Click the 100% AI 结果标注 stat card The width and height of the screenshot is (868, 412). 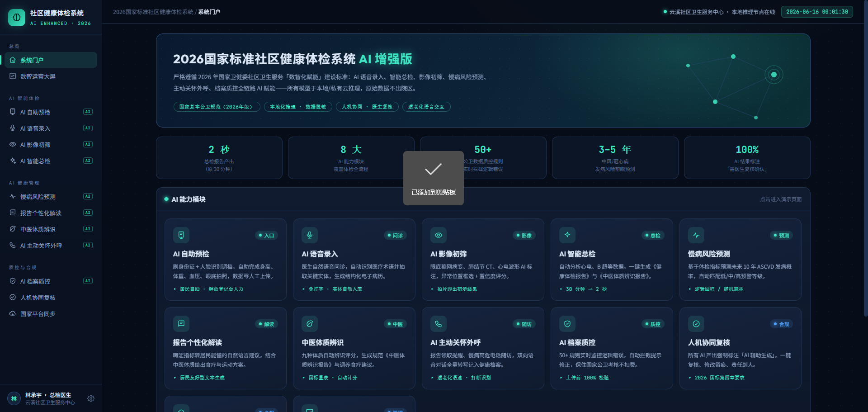[747, 158]
